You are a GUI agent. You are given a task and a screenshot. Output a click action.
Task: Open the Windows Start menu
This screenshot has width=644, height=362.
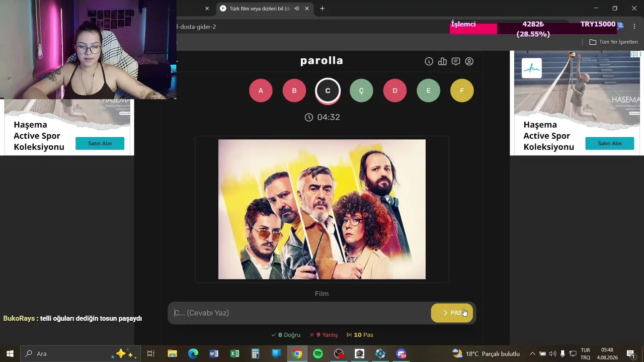[x=10, y=353]
